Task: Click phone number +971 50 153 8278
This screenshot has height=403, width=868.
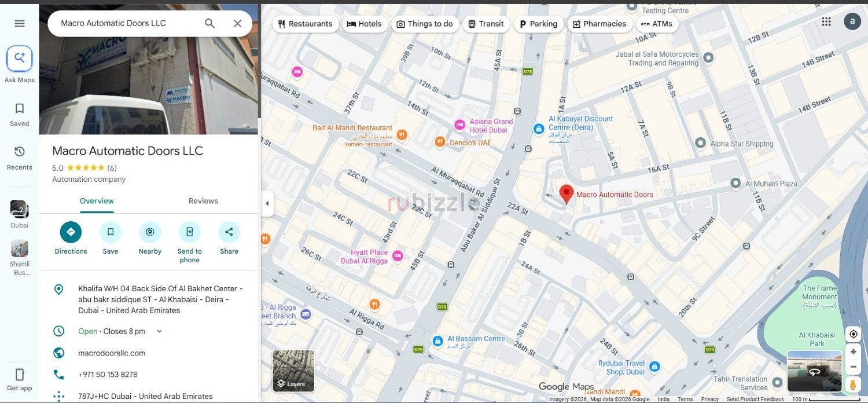Action: pyautogui.click(x=108, y=375)
